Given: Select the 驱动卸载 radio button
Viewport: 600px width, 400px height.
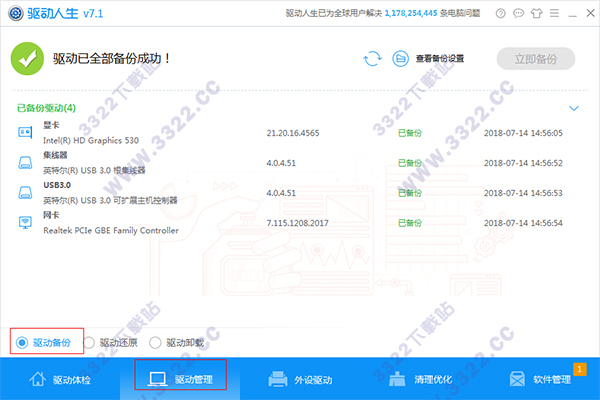Looking at the screenshot, I should [155, 342].
